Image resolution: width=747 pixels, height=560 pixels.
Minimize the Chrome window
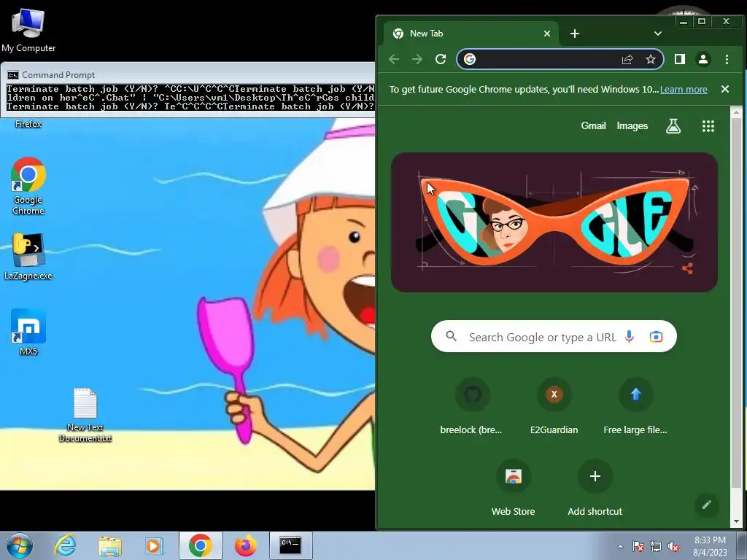(684, 21)
